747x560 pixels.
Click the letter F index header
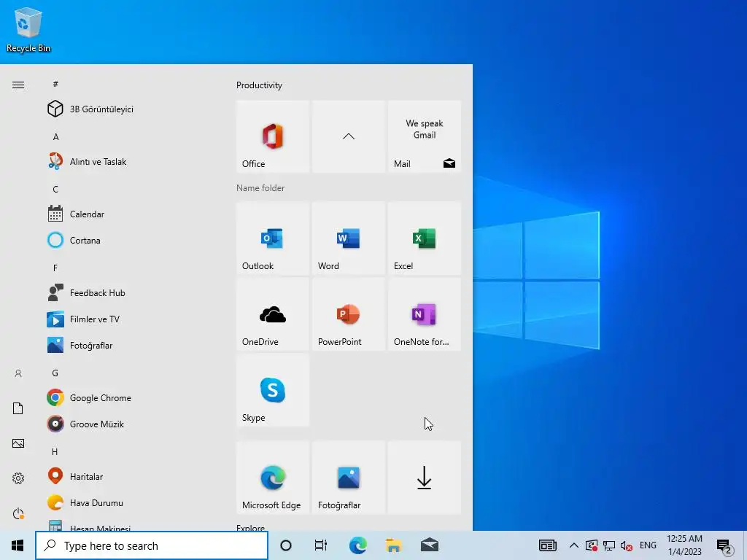point(55,268)
